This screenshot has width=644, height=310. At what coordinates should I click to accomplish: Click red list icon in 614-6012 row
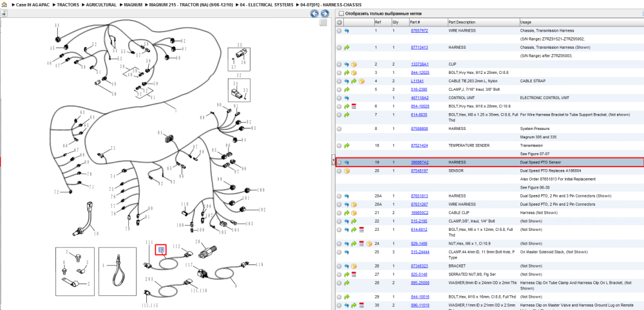361,230
